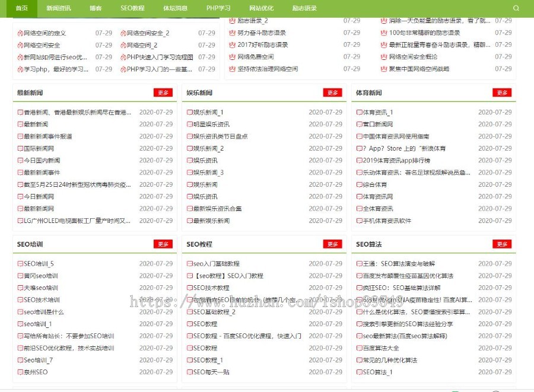The image size is (534, 392).
Task: Open article 全体育资讯
Action: [x=378, y=209]
